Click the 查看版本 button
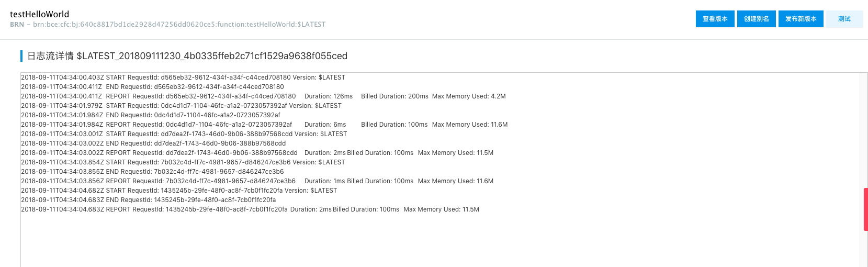Viewport: 868px width, 267px height. (x=715, y=19)
